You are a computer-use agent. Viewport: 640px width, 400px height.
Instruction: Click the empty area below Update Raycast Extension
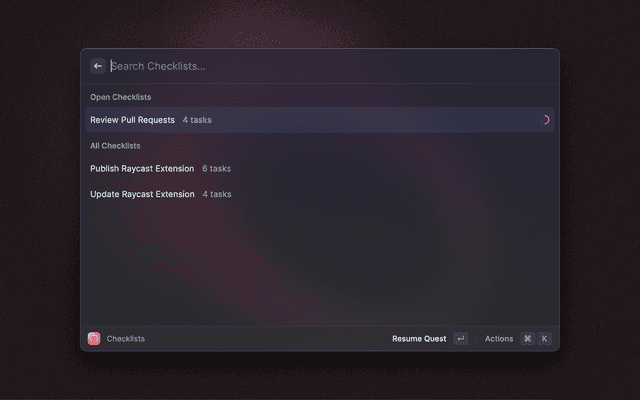point(320,265)
